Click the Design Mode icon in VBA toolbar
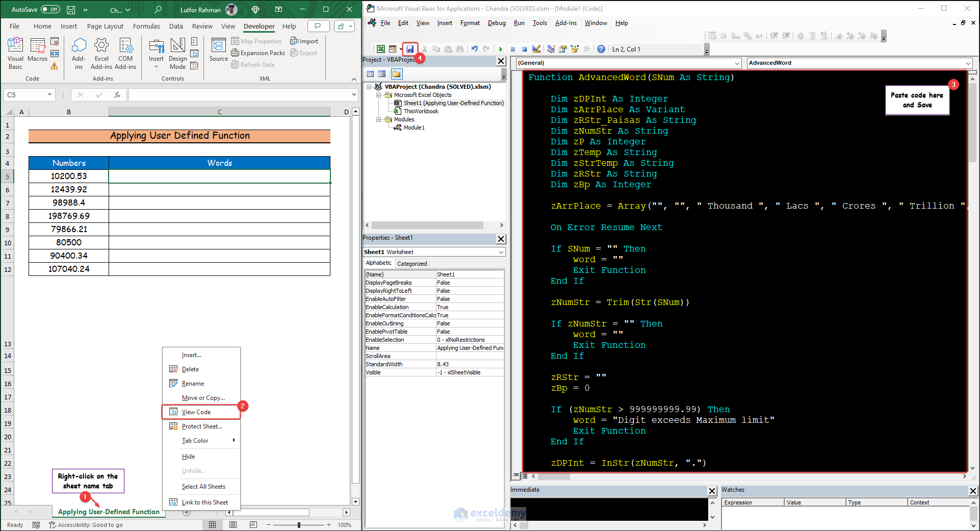 tap(536, 49)
